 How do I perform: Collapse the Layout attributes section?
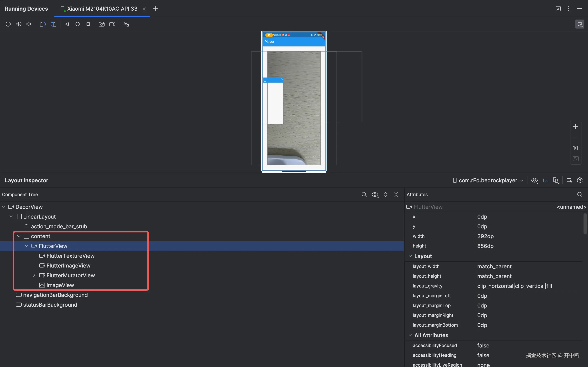410,256
